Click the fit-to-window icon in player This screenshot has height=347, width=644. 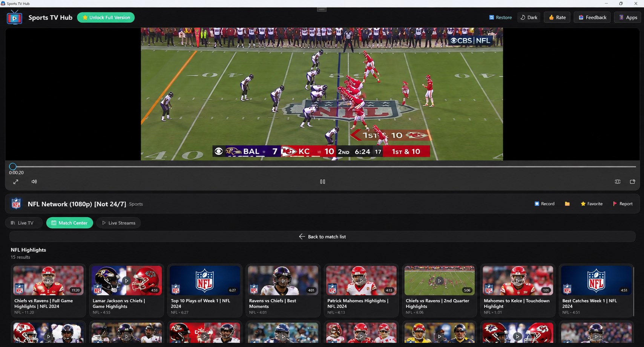(618, 182)
